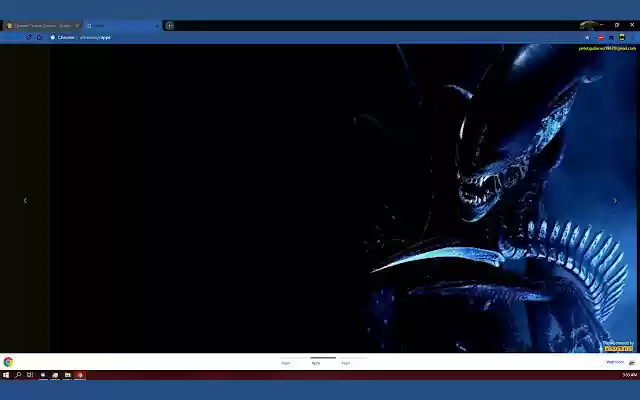The width and height of the screenshot is (640, 400).
Task: Open a new tab with the plus button
Action: pyautogui.click(x=170, y=26)
